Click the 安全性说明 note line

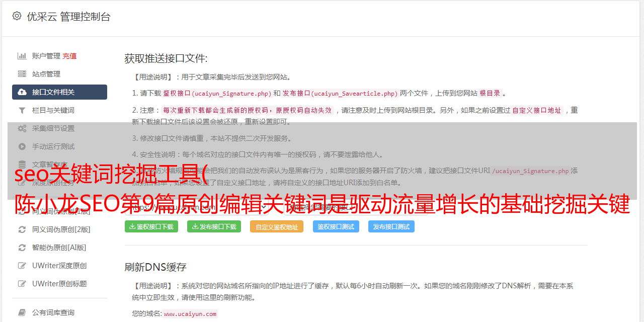click(258, 154)
